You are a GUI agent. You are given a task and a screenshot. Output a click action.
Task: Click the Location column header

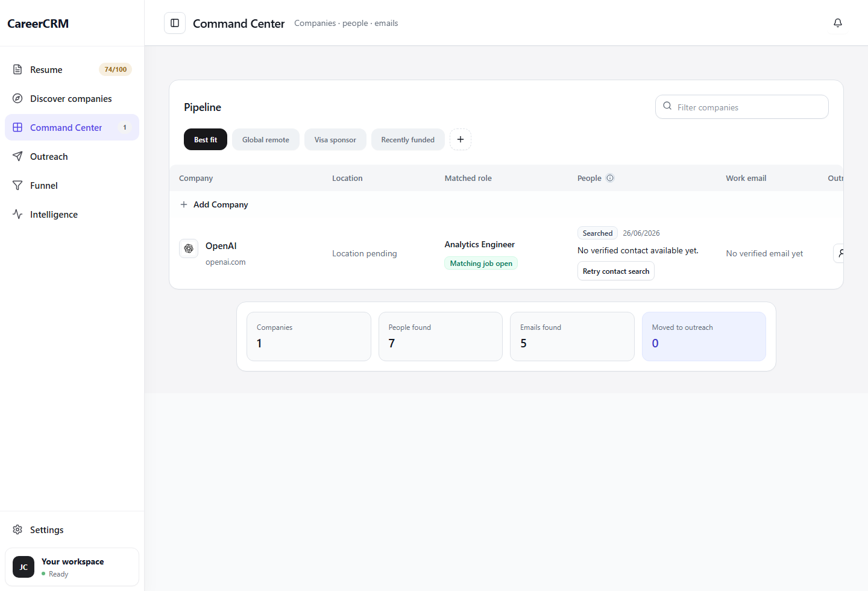coord(347,178)
